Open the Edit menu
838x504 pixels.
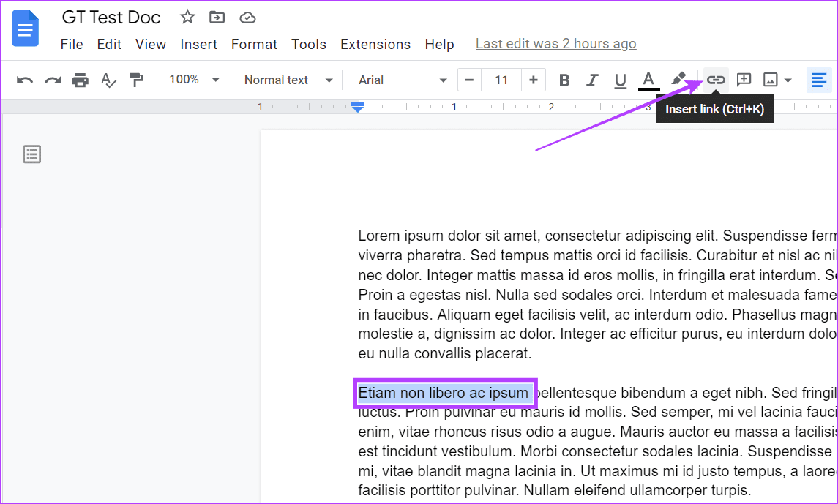pyautogui.click(x=109, y=45)
